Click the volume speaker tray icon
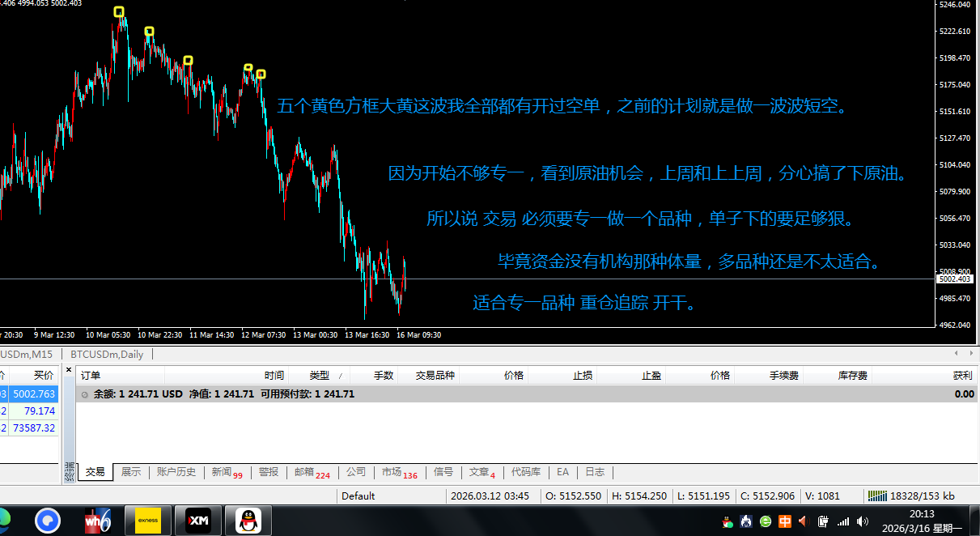 (863, 521)
